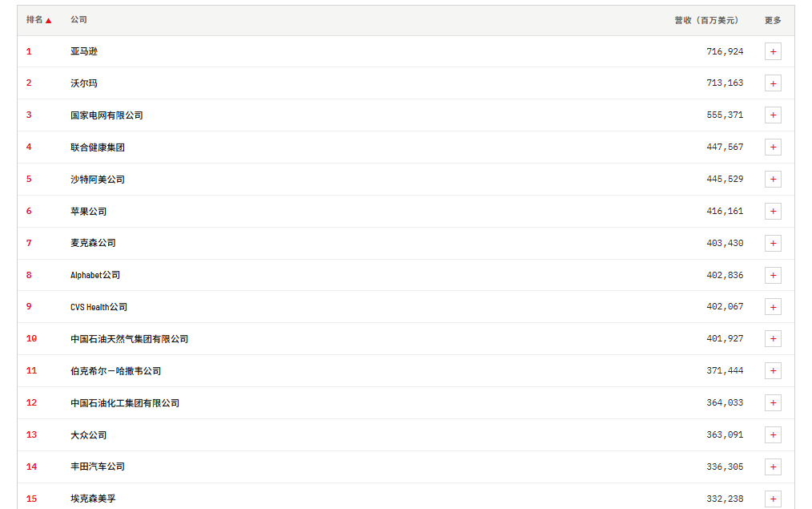Select revenue value 447,567
812x509 pixels.
tap(725, 147)
